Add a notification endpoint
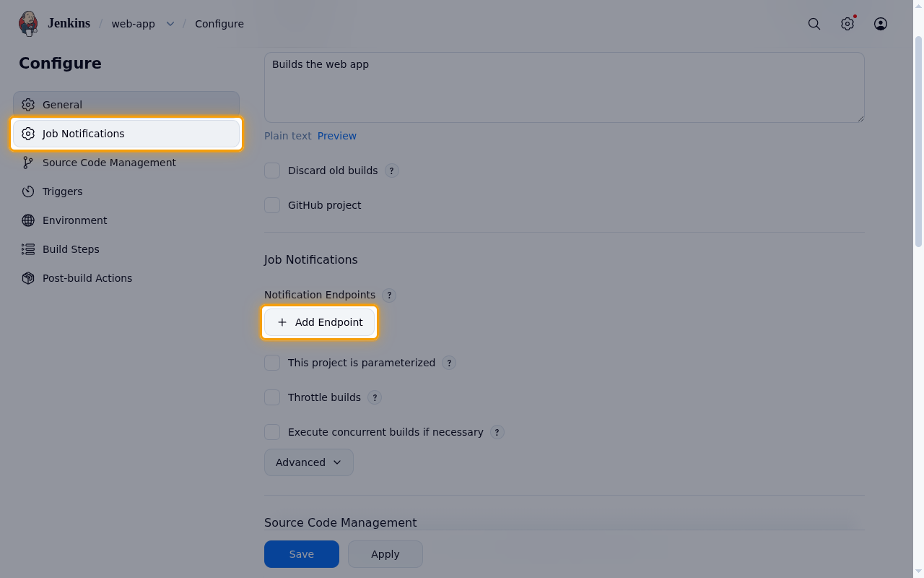 click(320, 322)
